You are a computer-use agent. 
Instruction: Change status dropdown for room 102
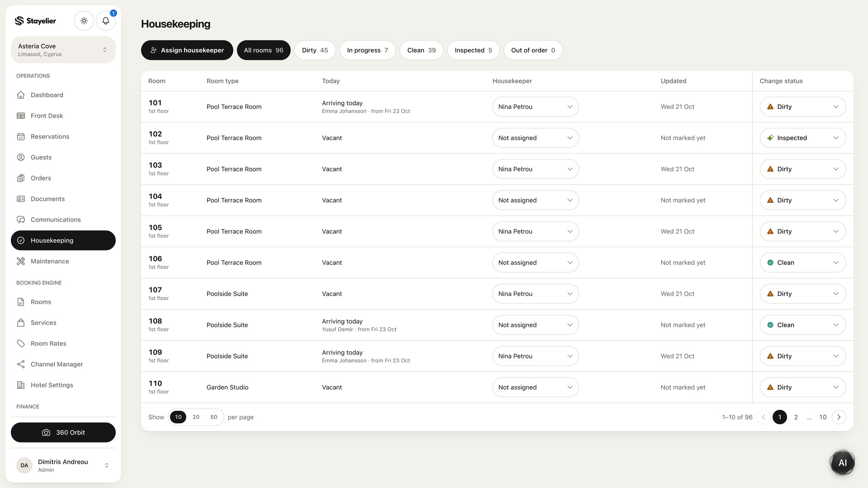click(x=803, y=138)
